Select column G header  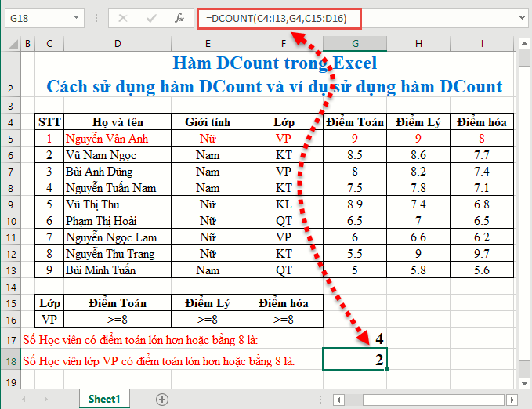point(355,44)
